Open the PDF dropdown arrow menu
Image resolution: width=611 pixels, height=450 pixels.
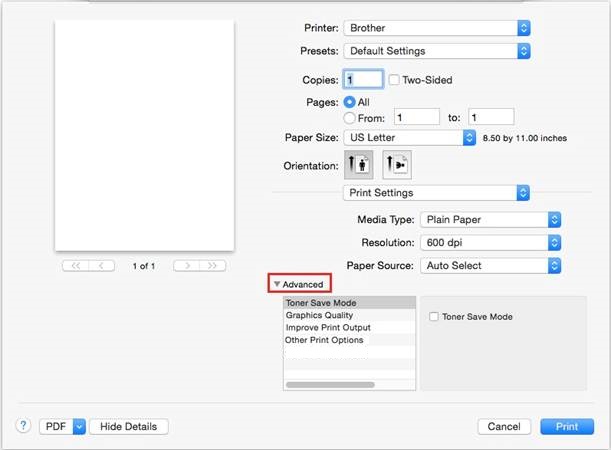79,427
